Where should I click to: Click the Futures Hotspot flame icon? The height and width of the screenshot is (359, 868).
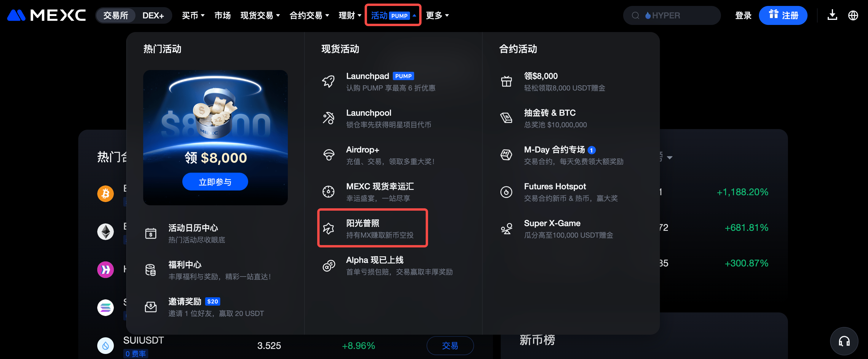pos(506,192)
